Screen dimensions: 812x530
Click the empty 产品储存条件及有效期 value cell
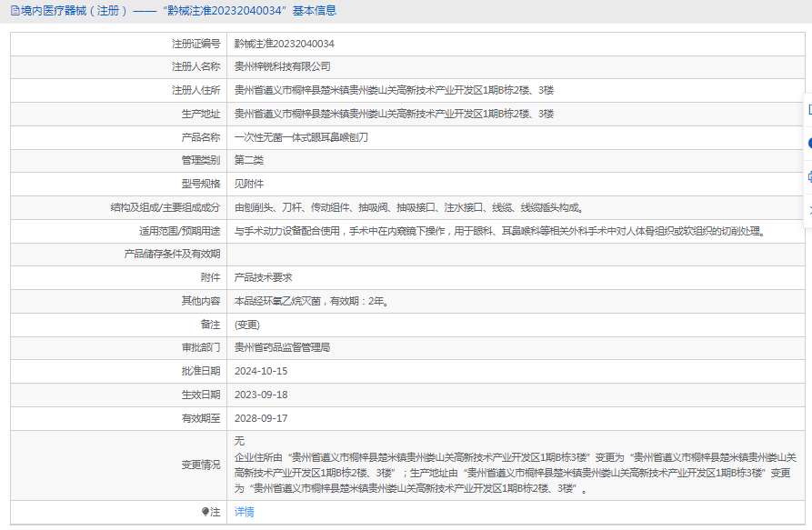[x=509, y=254]
